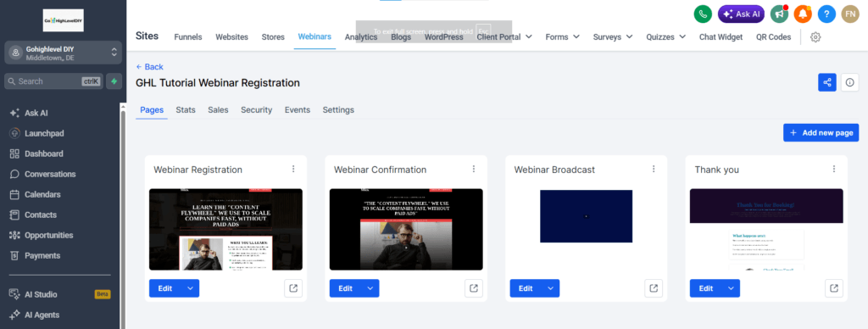Click the Webinar Registration page thumbnail

pyautogui.click(x=225, y=229)
